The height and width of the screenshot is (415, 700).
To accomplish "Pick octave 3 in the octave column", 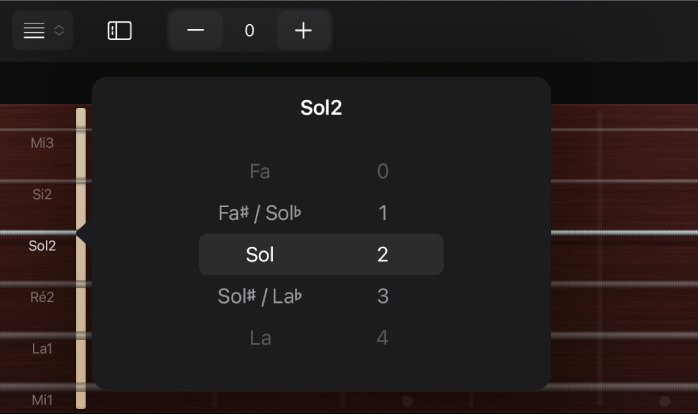I will [382, 296].
